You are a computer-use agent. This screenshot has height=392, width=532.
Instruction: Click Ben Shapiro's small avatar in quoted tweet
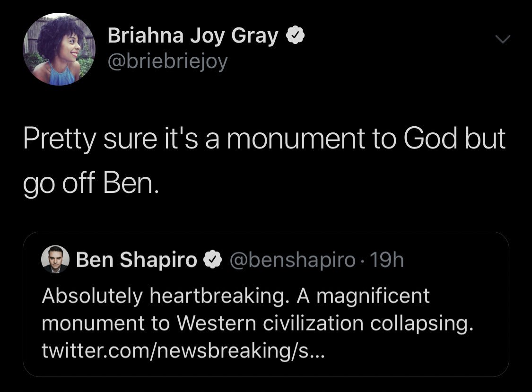[55, 260]
